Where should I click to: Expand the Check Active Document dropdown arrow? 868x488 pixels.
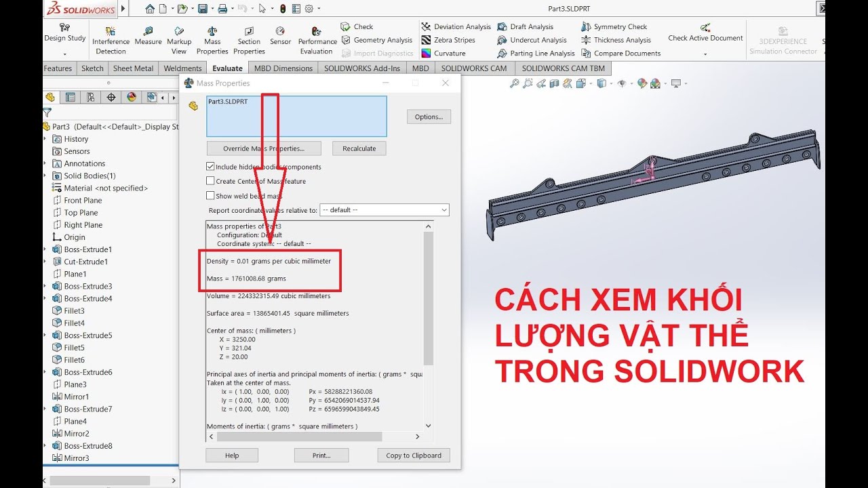click(x=705, y=54)
